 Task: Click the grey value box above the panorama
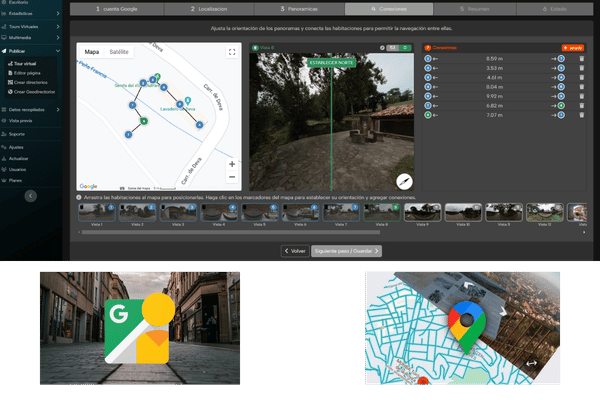pos(393,48)
